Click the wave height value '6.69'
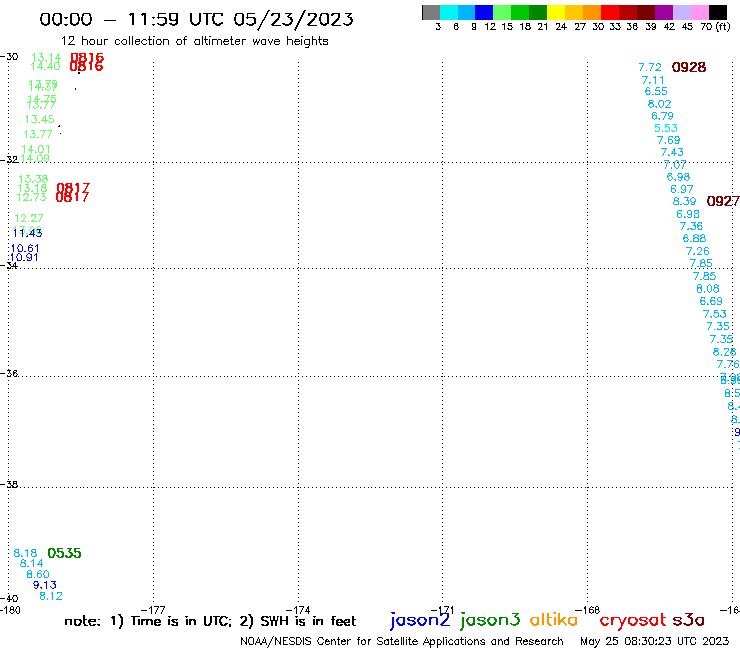The image size is (740, 650). pos(711,301)
